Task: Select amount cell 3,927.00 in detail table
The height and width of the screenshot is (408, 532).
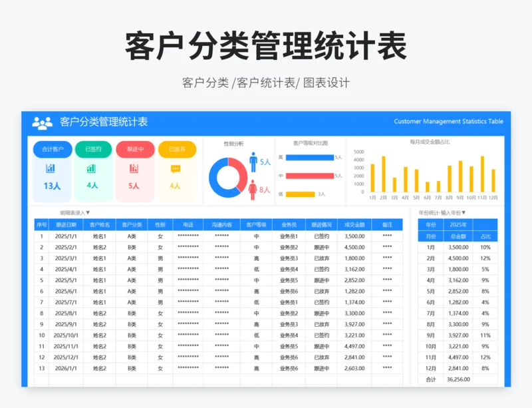Action: (x=354, y=324)
